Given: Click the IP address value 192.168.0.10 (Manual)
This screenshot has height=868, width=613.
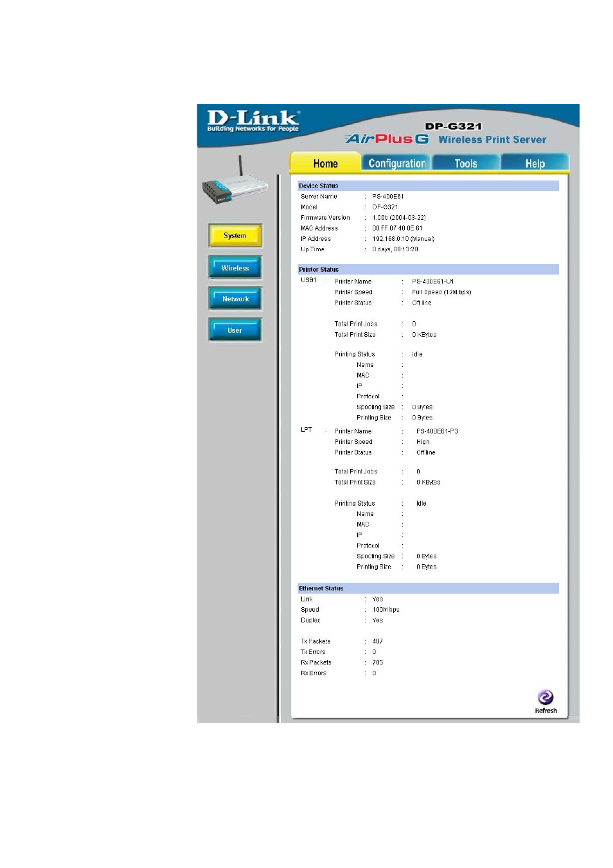Looking at the screenshot, I should [x=404, y=239].
